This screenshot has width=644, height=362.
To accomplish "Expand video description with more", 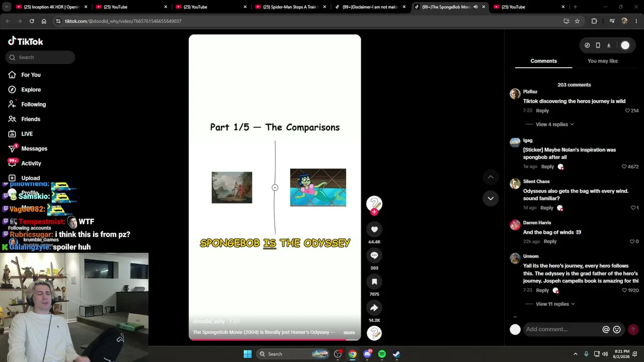I will [x=349, y=332].
